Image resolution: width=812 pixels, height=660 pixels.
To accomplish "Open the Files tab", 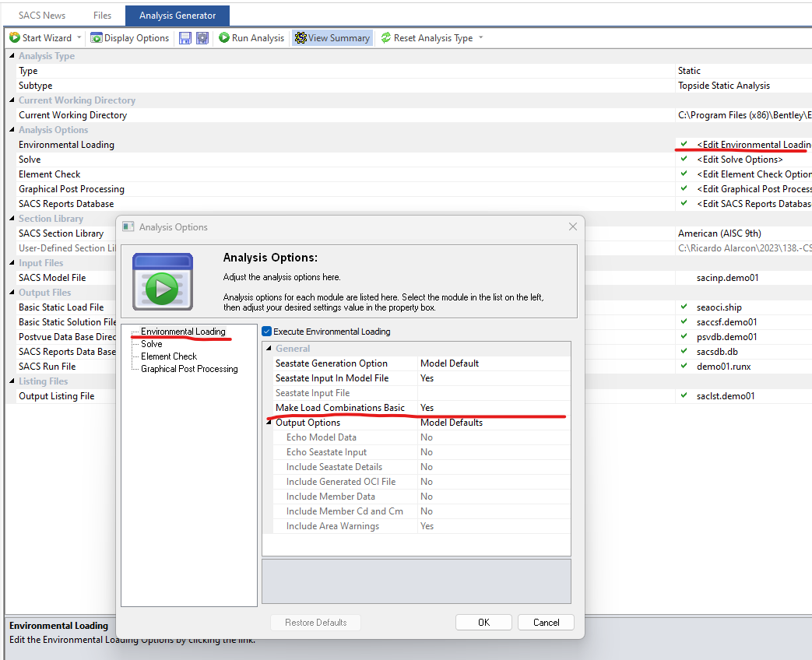I will (x=102, y=15).
